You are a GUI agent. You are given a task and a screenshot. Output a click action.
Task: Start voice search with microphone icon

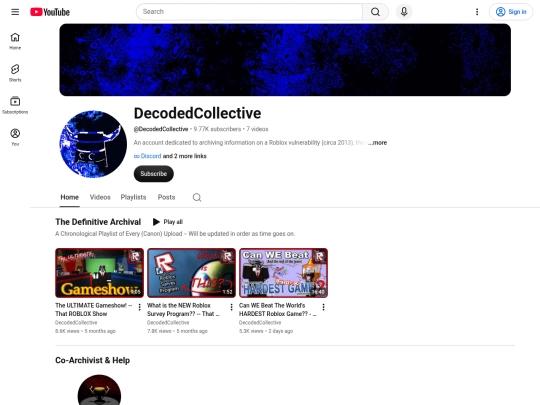pyautogui.click(x=404, y=12)
